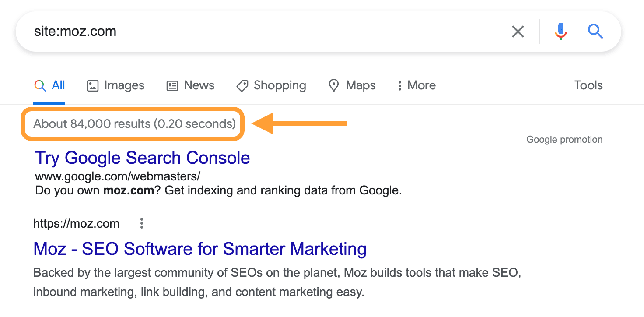This screenshot has height=317, width=644.
Task: Start search with the magnifying glass icon
Action: tap(595, 31)
